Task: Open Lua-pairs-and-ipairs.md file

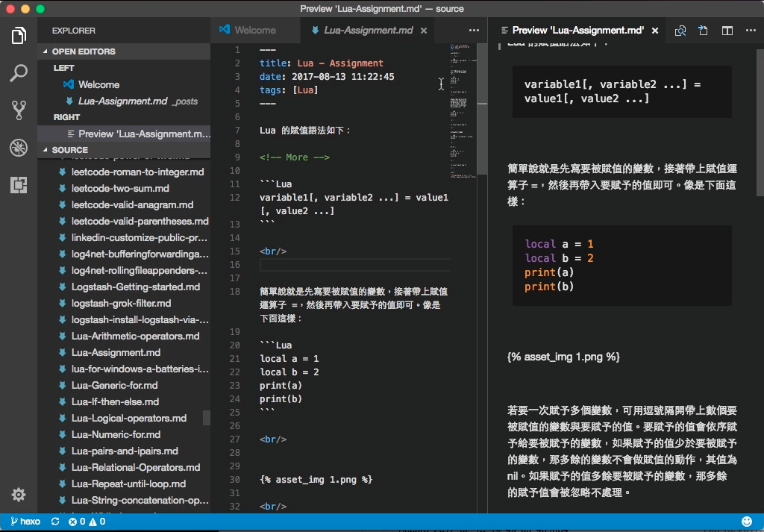Action: coord(124,451)
